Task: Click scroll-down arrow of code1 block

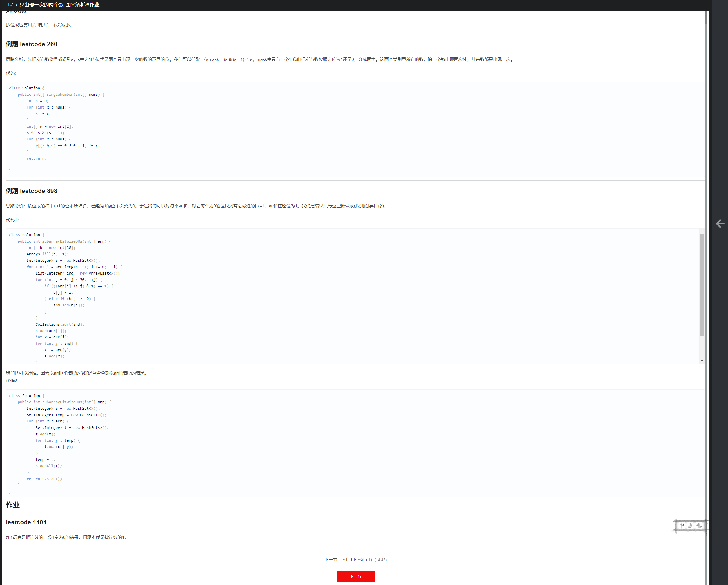Action: [702, 361]
